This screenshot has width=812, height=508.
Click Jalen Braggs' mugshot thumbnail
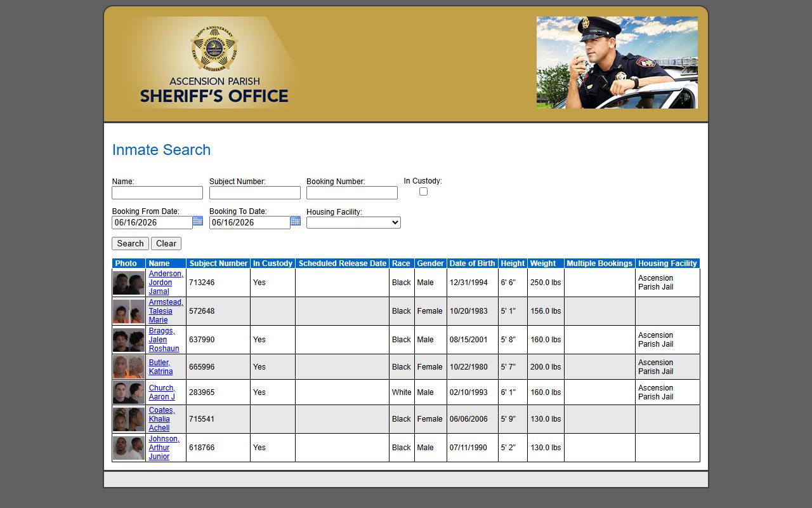129,340
